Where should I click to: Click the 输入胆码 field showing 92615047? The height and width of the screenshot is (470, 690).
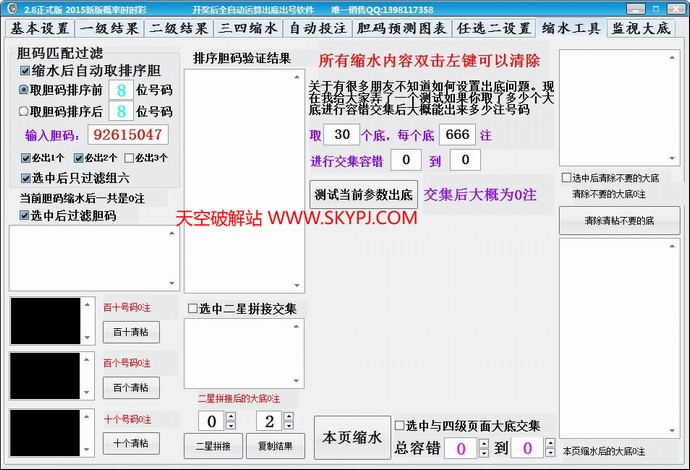click(x=128, y=134)
